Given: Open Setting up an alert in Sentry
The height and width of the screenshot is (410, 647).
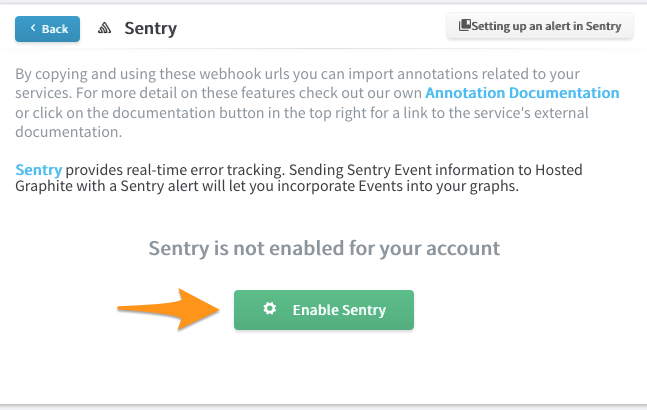Looking at the screenshot, I should [540, 26].
